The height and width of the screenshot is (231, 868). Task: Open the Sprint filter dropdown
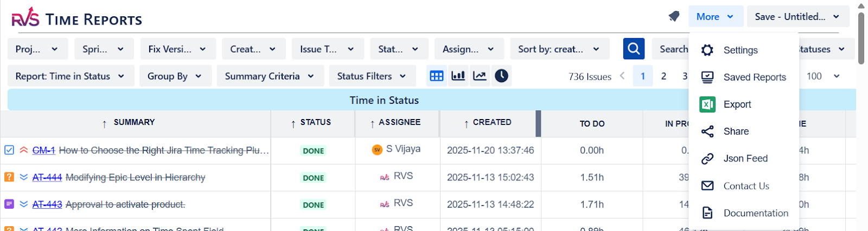[x=104, y=49]
